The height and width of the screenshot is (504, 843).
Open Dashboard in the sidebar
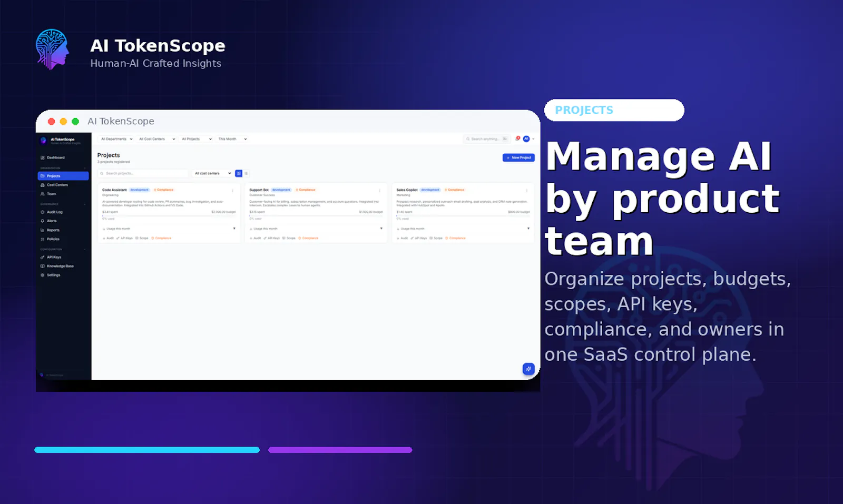[53, 157]
